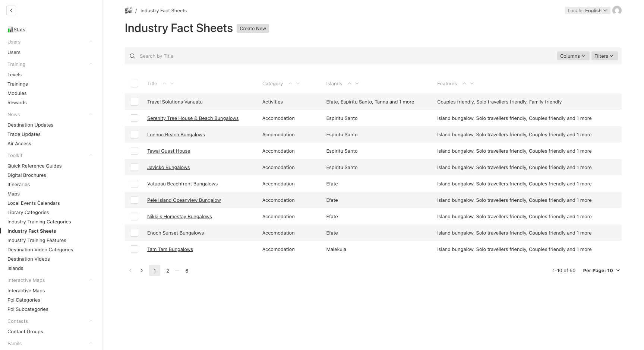
Task: Open the Lonnoc Beach Bungalows fact sheet
Action: click(x=176, y=134)
